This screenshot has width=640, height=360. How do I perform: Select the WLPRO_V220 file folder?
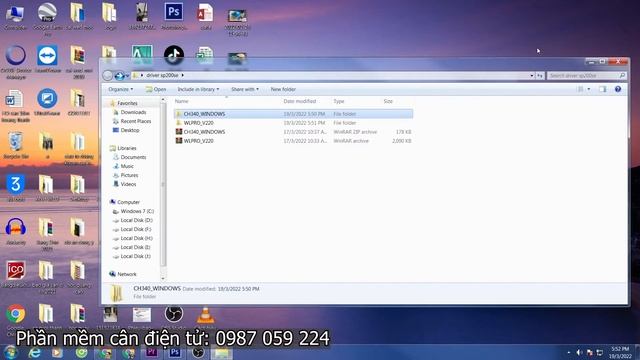[293, 123]
